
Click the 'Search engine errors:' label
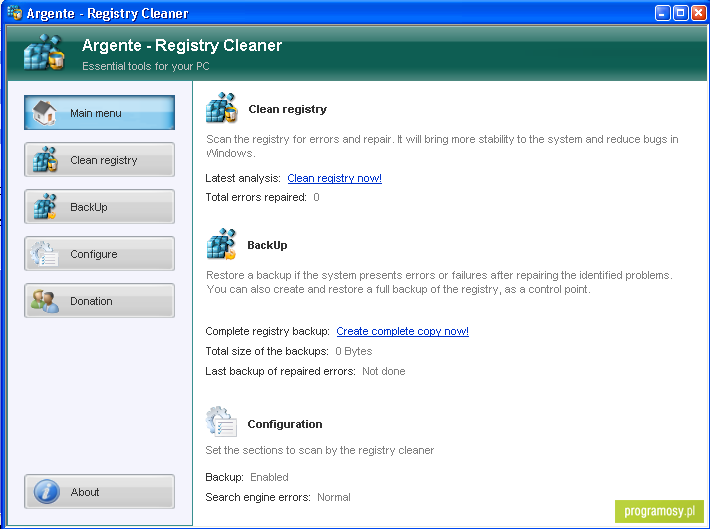[258, 497]
